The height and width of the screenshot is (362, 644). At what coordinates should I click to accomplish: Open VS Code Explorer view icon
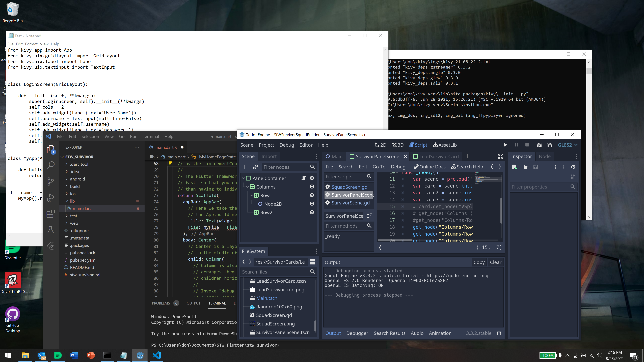[51, 149]
